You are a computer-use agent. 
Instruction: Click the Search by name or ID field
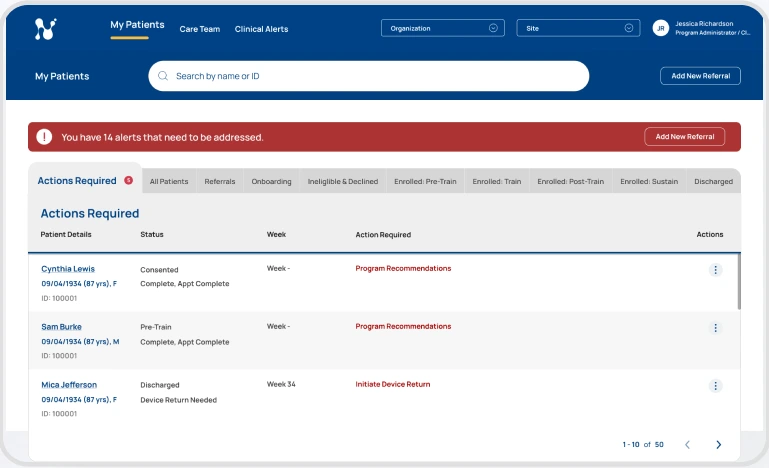pyautogui.click(x=368, y=76)
